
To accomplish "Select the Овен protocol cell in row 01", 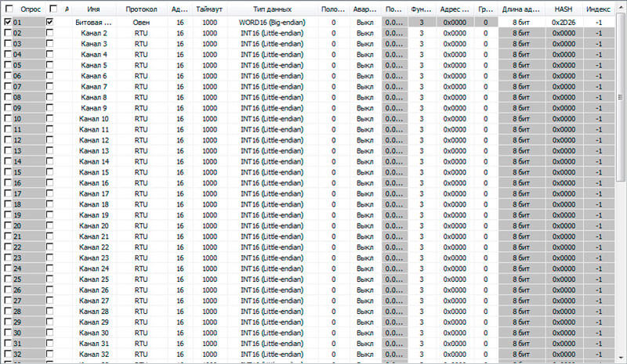I will tap(141, 23).
